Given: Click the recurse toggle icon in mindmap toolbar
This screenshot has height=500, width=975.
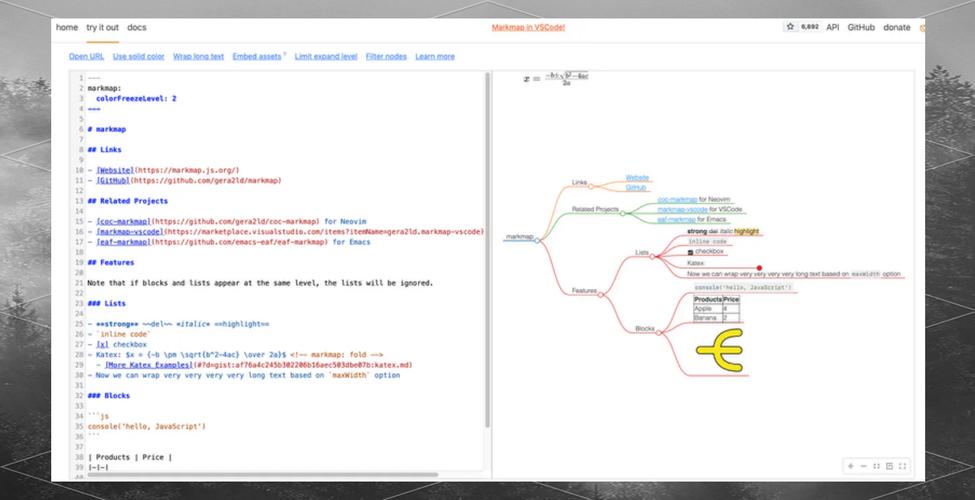Looking at the screenshot, I should coord(889,466).
